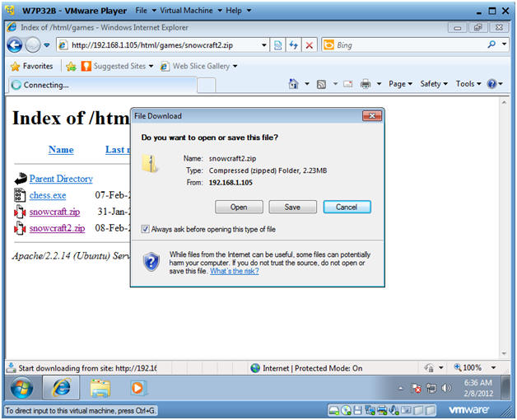Click the Home page icon
Screen dimensions: 517x420
(293, 84)
